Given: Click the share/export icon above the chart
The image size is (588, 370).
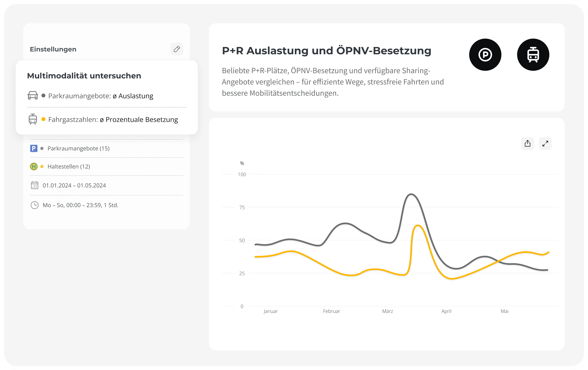Looking at the screenshot, I should (x=527, y=143).
